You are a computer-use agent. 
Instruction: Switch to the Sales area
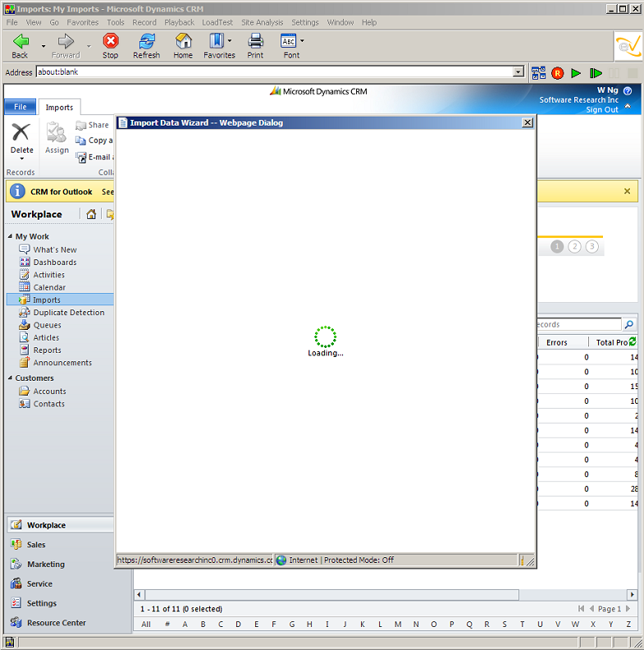36,545
